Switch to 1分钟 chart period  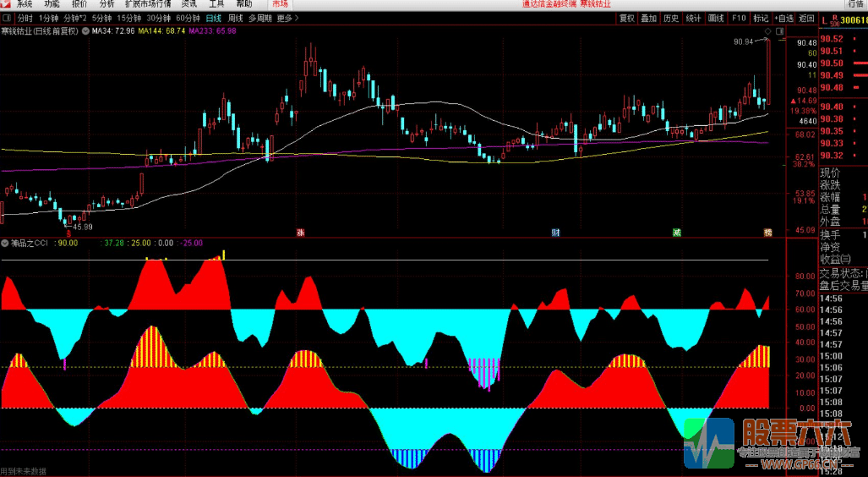pos(49,19)
